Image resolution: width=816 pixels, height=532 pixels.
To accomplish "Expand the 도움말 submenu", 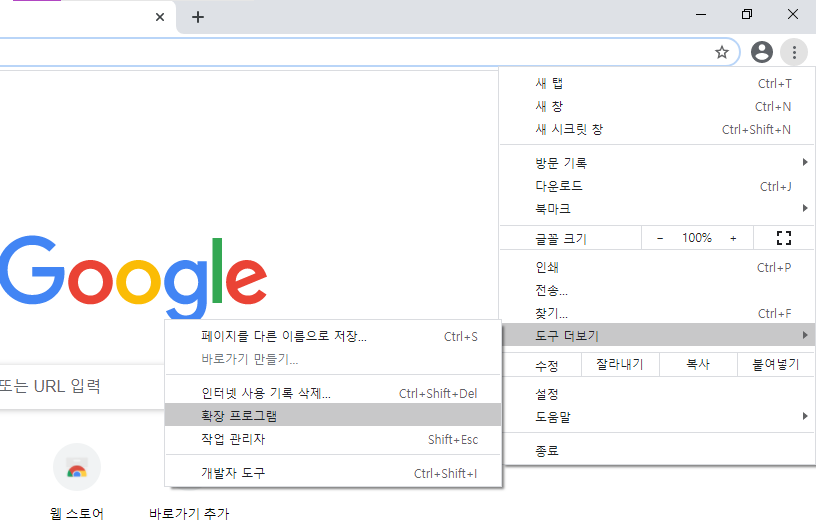I will tap(657, 416).
